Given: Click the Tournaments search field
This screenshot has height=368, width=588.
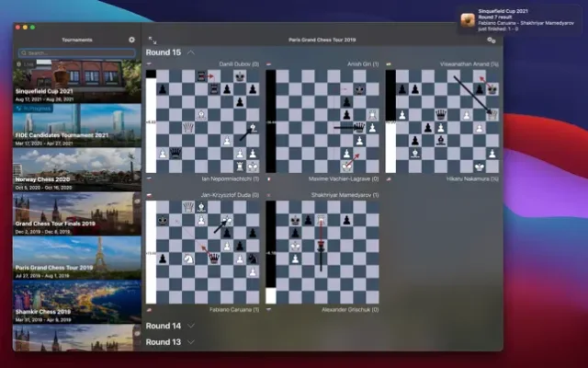Looking at the screenshot, I should (x=78, y=53).
